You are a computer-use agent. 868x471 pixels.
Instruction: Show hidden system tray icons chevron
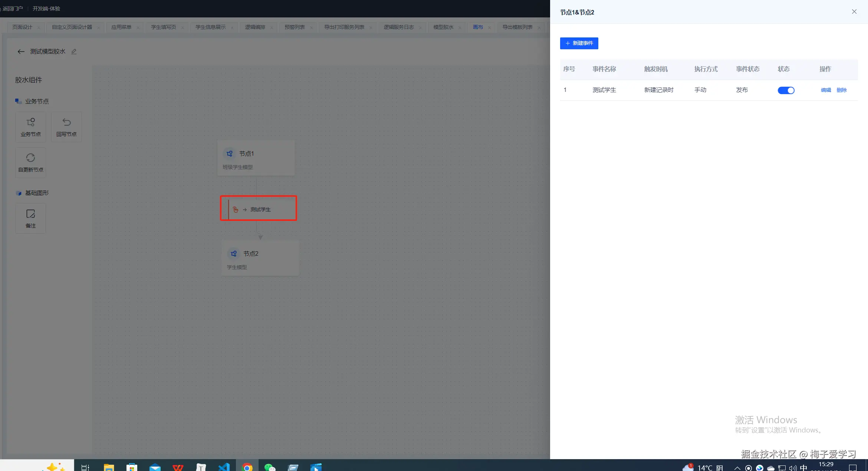click(x=737, y=468)
